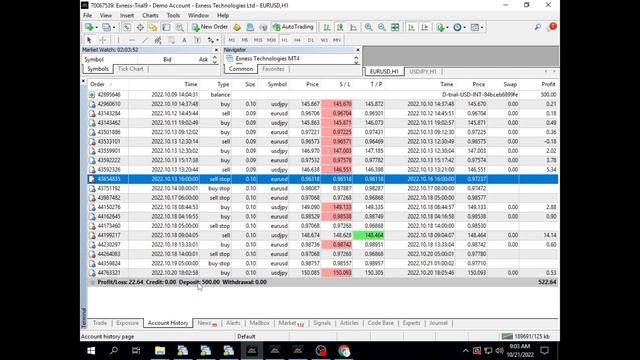This screenshot has width=640, height=360.
Task: Switch to the Journal tab
Action: coord(438,323)
